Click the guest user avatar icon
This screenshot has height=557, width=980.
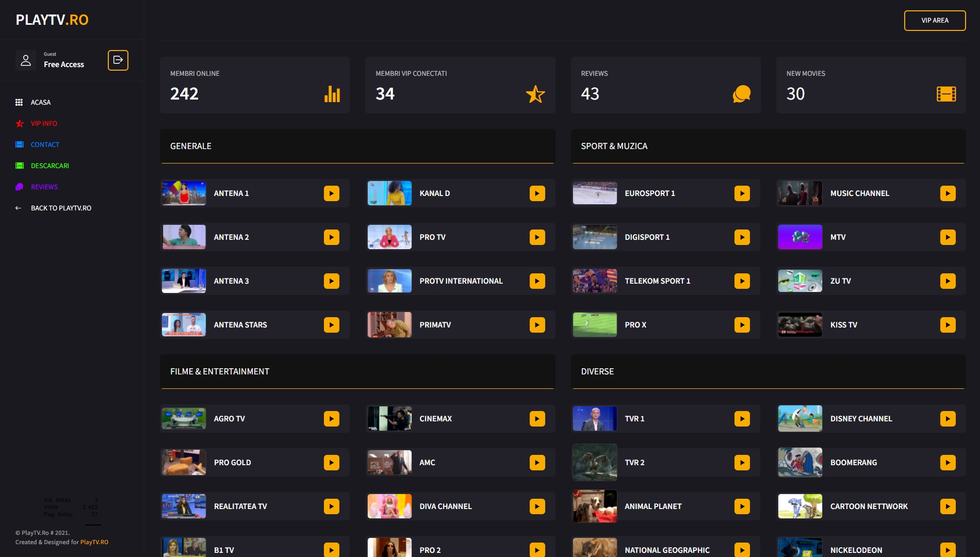(x=26, y=60)
